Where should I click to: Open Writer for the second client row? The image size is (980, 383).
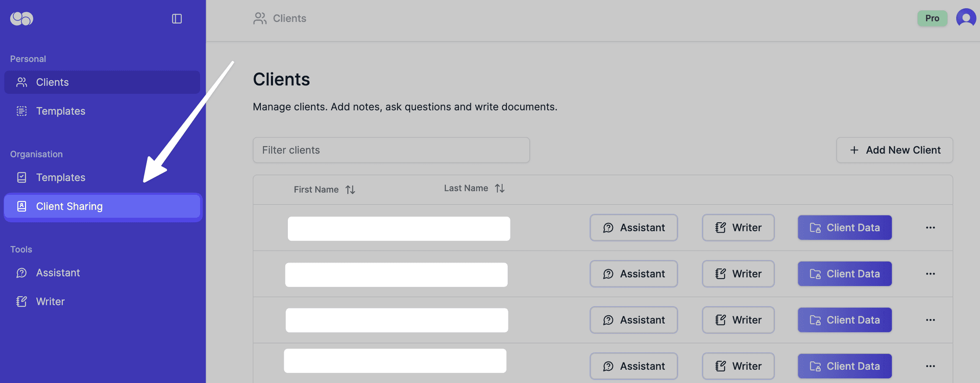click(x=738, y=274)
